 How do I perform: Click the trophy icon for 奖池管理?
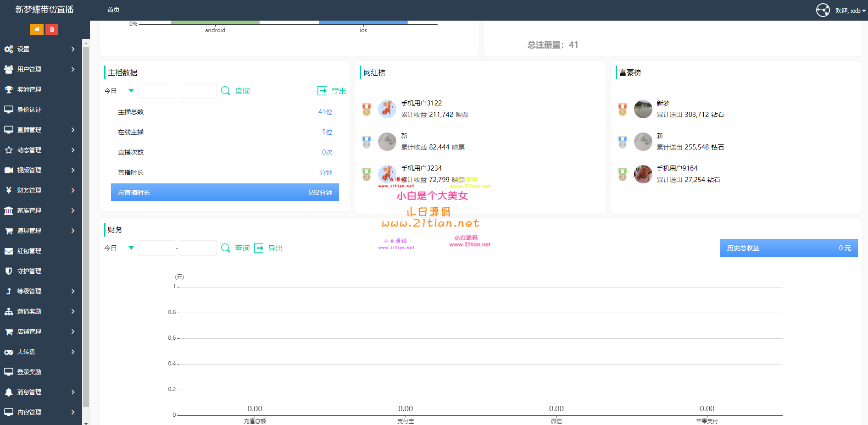tap(9, 89)
